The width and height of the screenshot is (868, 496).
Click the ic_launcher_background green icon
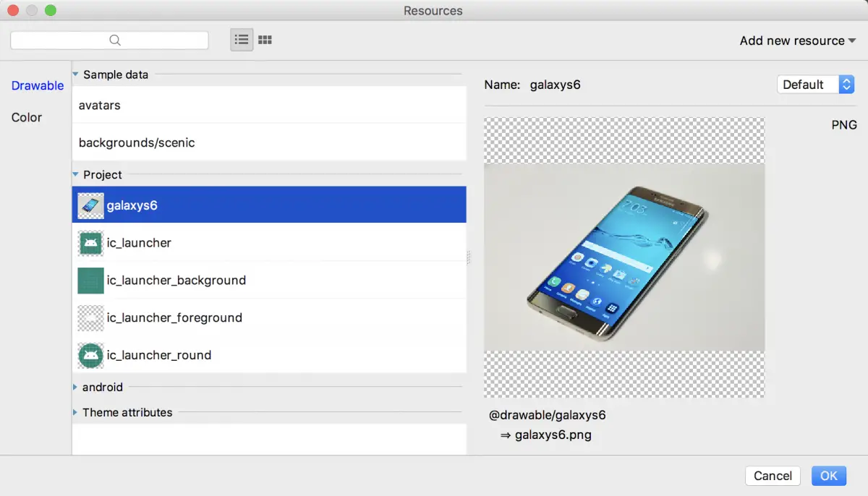(x=90, y=281)
